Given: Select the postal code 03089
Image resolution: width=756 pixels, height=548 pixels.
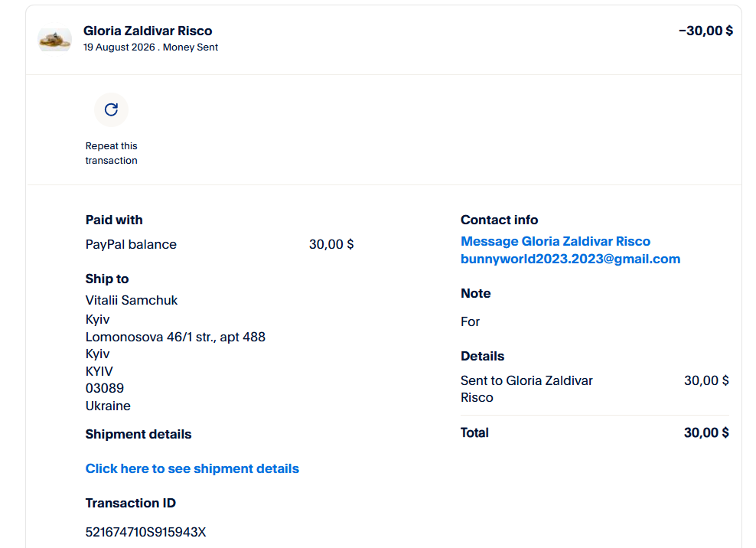Looking at the screenshot, I should [x=105, y=388].
